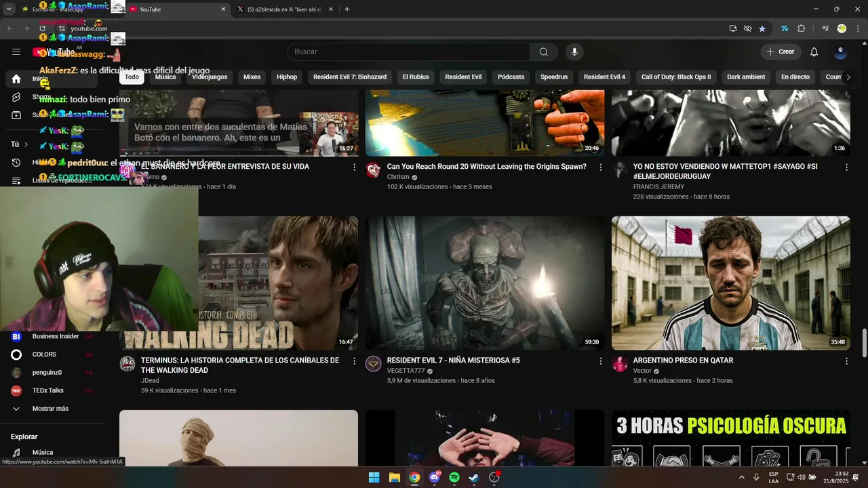This screenshot has height=488, width=868.
Task: Open the Argentino Preso en Qatar title
Action: (683, 361)
